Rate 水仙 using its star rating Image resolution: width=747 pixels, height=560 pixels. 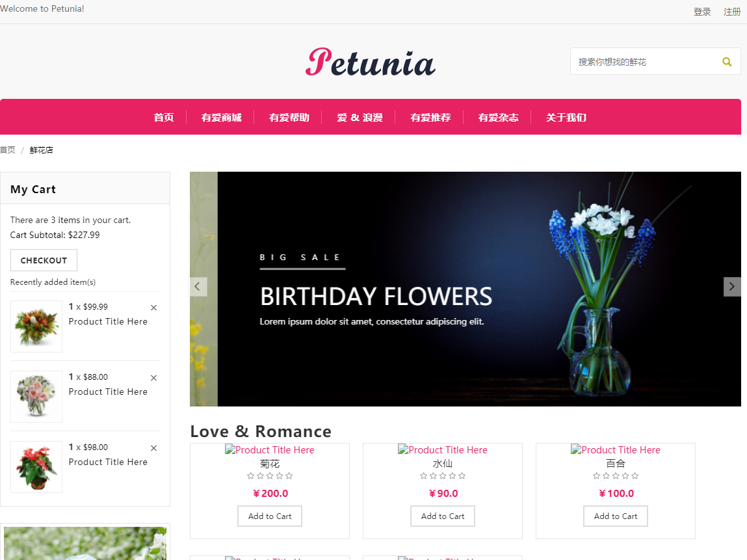443,475
